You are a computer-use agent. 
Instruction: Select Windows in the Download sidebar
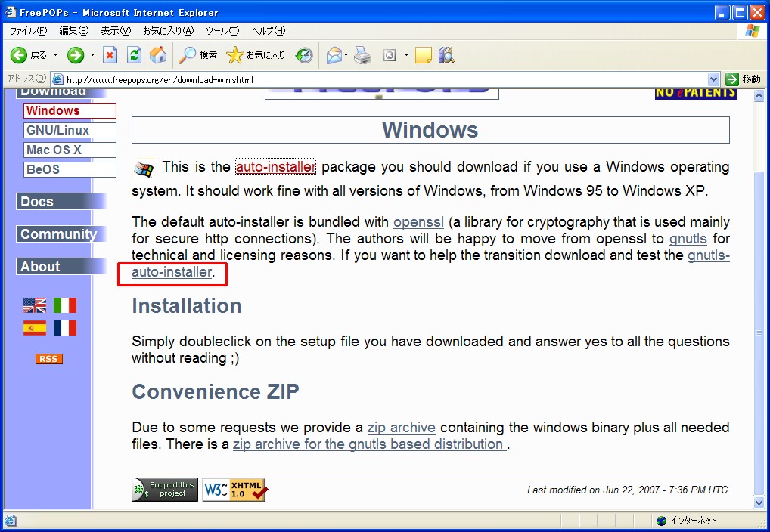pyautogui.click(x=70, y=110)
